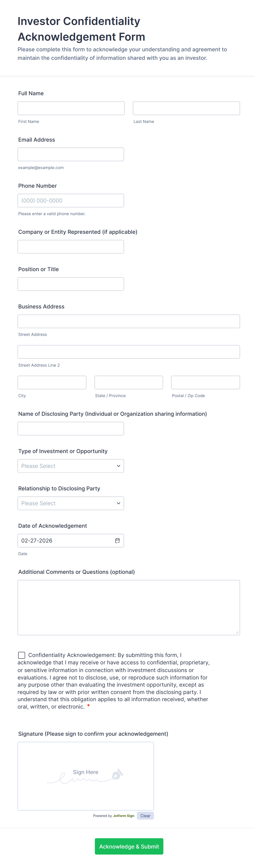Click the First Name input field

pyautogui.click(x=71, y=108)
